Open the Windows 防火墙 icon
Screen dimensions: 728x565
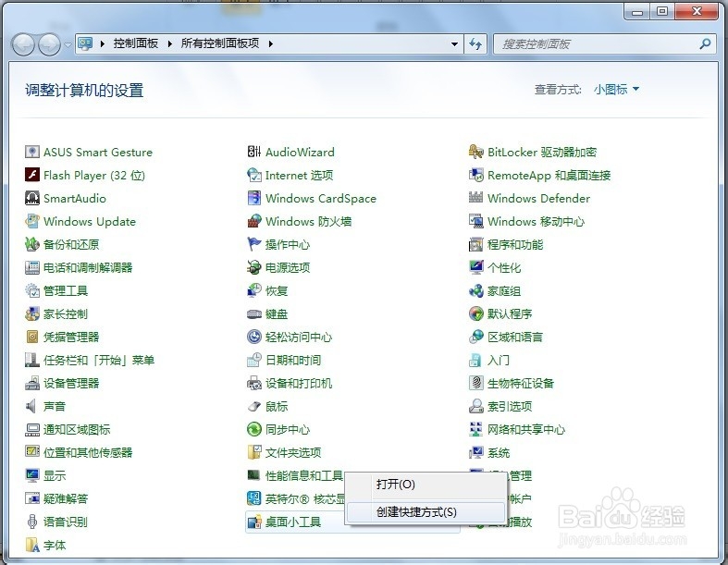pyautogui.click(x=254, y=221)
